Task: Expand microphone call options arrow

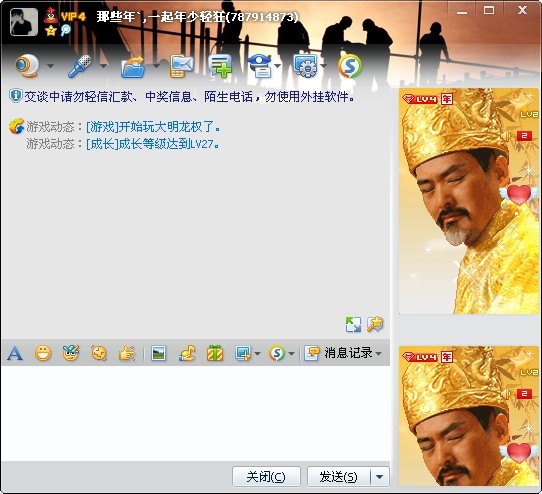Action: (103, 66)
